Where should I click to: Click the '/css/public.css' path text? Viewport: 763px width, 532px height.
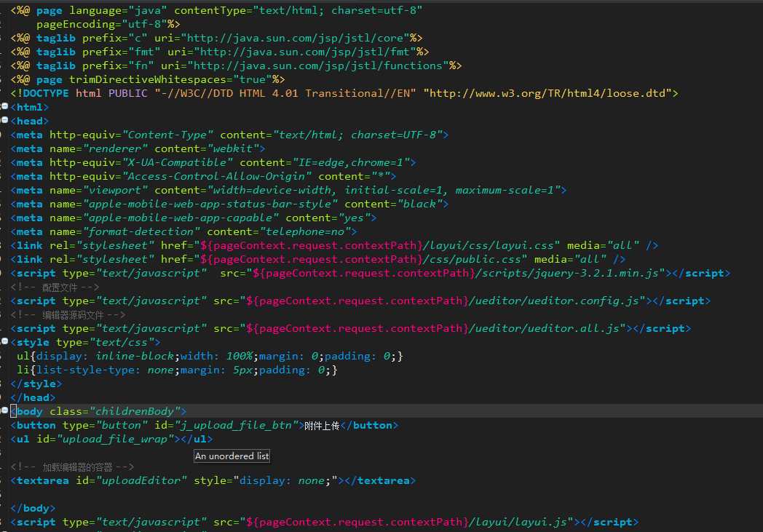(472, 260)
